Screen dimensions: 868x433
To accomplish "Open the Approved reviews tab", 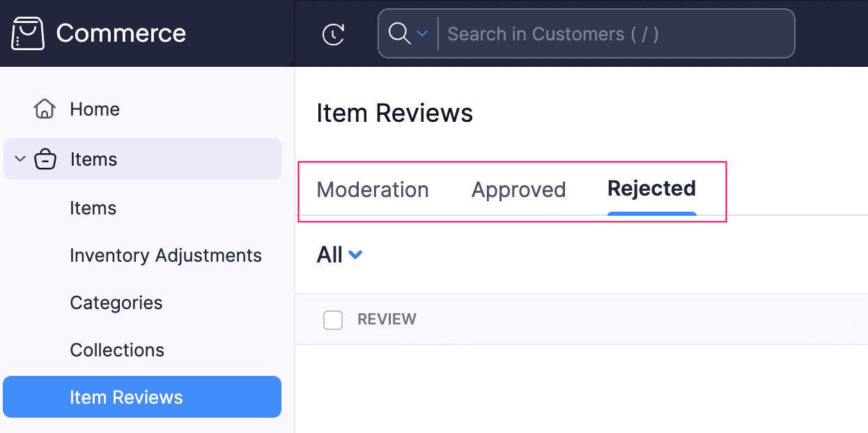I will click(x=518, y=189).
